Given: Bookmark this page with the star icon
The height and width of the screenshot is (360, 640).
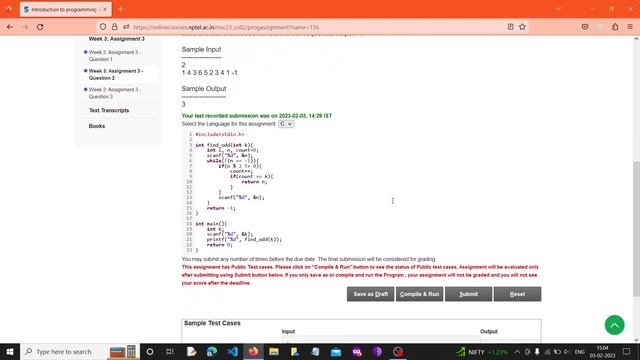Looking at the screenshot, I should (x=522, y=27).
